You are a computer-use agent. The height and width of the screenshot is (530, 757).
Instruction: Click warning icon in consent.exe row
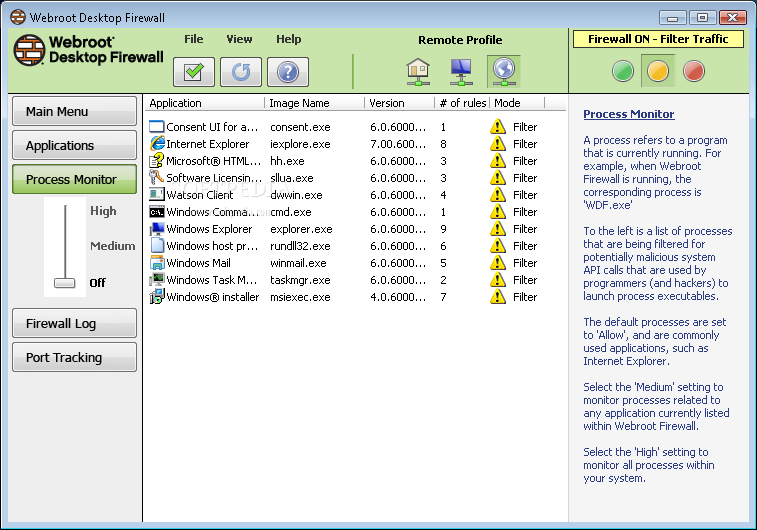coord(498,127)
